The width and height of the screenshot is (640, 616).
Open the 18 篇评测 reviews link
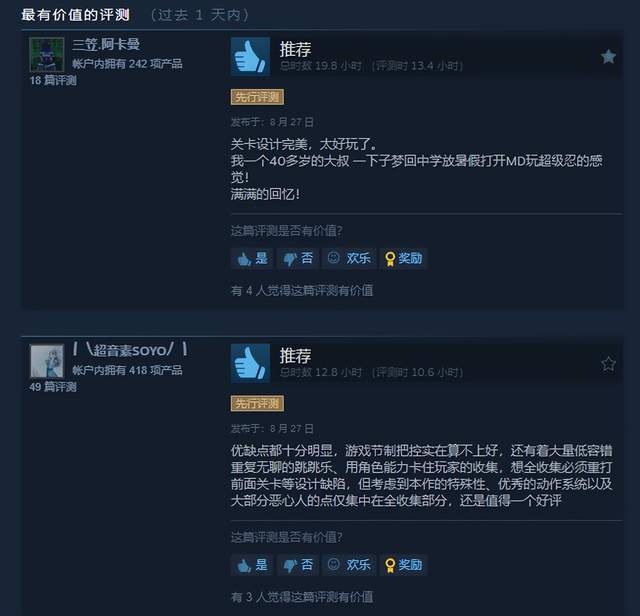53,80
